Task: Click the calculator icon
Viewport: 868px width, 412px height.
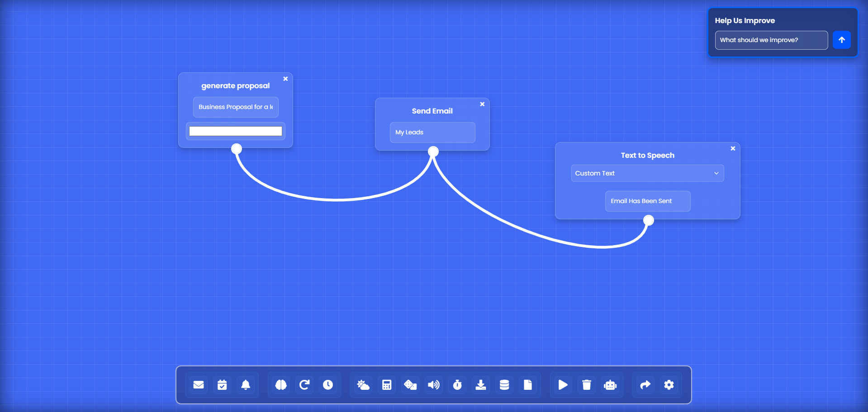Action: pyautogui.click(x=387, y=385)
